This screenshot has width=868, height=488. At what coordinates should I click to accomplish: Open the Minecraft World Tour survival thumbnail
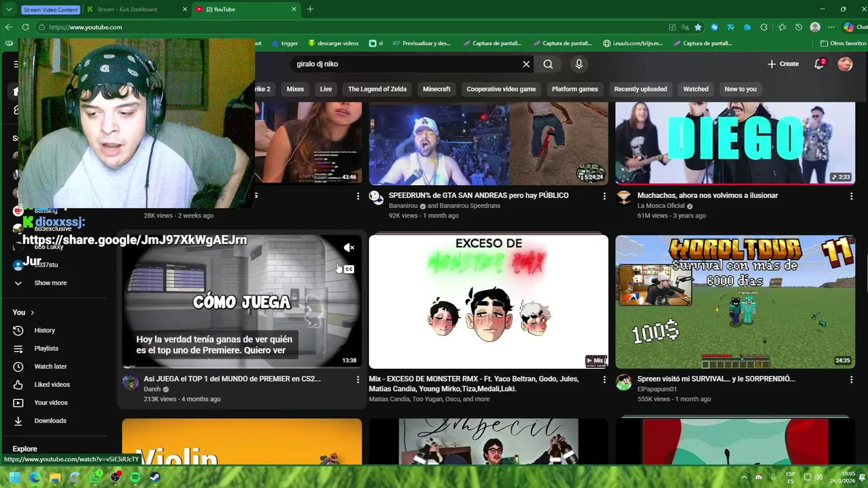point(735,302)
